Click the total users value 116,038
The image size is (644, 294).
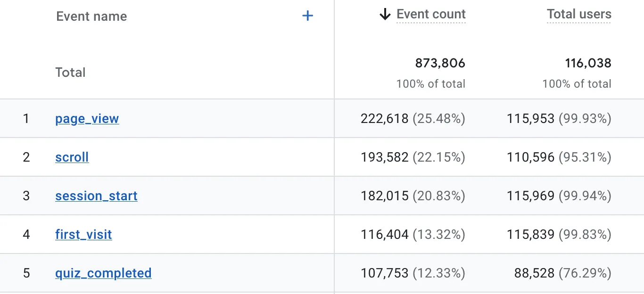coord(588,63)
